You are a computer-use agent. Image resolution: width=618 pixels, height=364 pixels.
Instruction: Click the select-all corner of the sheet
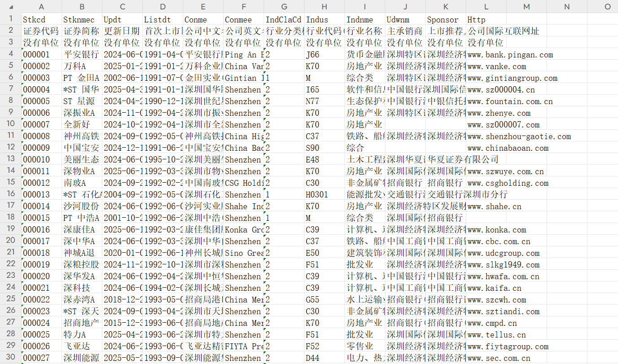(11, 7)
